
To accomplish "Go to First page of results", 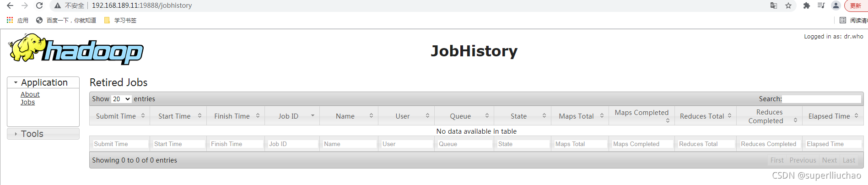I will pyautogui.click(x=777, y=160).
